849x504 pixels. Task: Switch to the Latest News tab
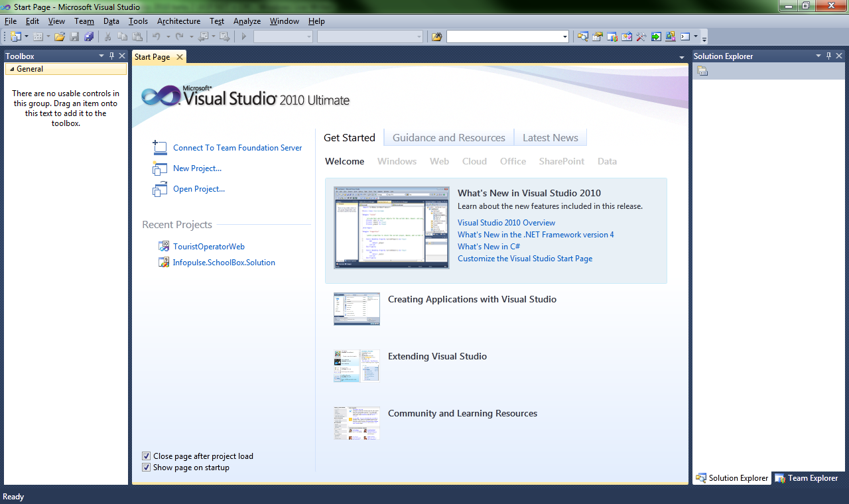click(x=551, y=138)
